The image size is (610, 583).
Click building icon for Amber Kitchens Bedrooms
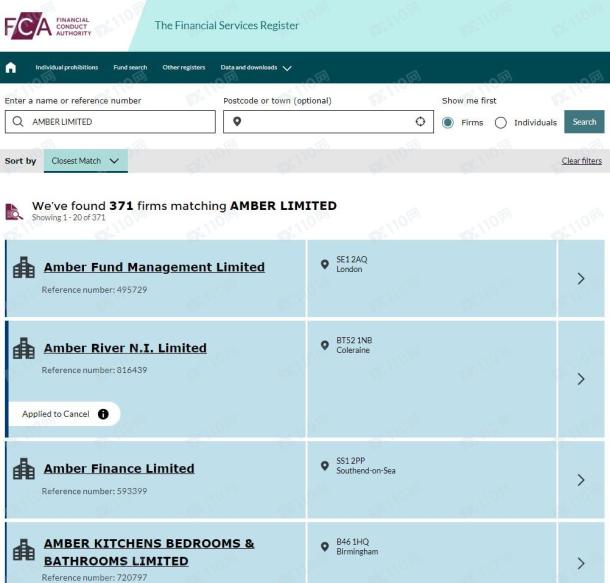pos(24,550)
